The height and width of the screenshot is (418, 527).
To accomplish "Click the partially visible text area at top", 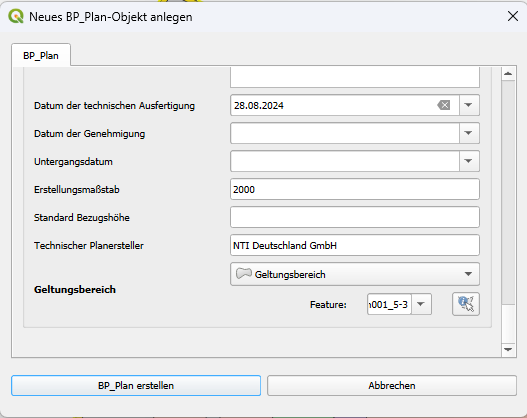I will tap(355, 77).
